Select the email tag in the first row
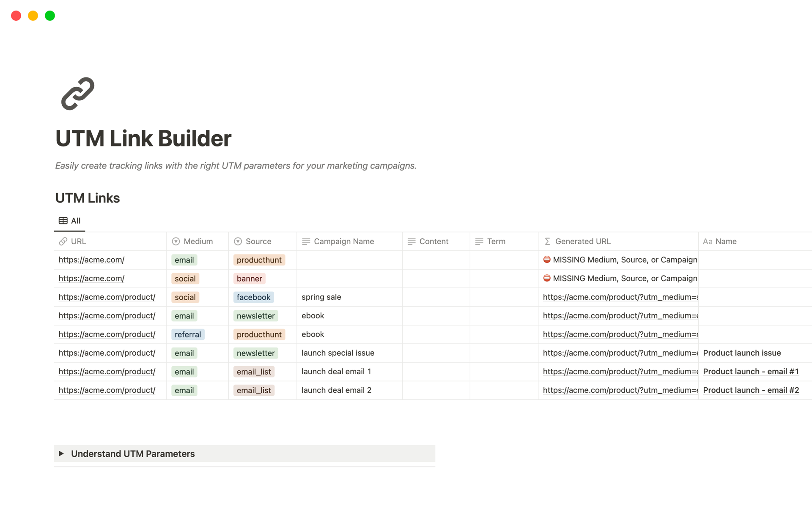 pos(184,260)
